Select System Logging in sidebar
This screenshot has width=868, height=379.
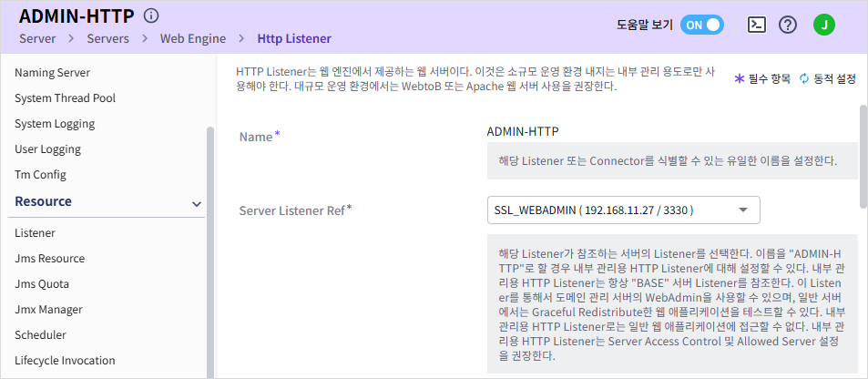(55, 124)
